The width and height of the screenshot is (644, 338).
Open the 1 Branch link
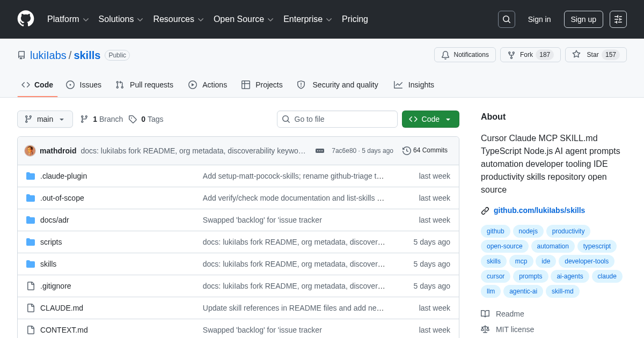101,119
